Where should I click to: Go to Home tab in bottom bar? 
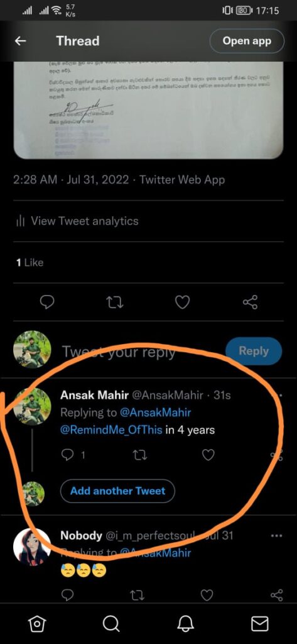click(x=37, y=624)
